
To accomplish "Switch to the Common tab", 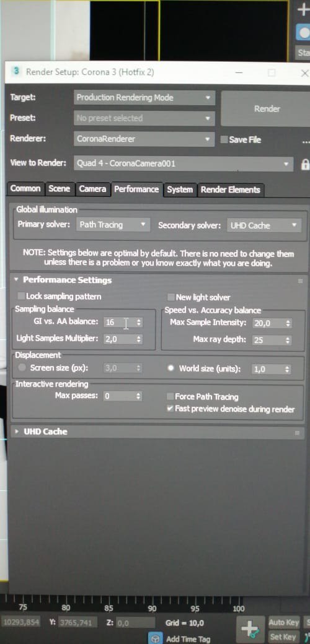I will [x=25, y=188].
